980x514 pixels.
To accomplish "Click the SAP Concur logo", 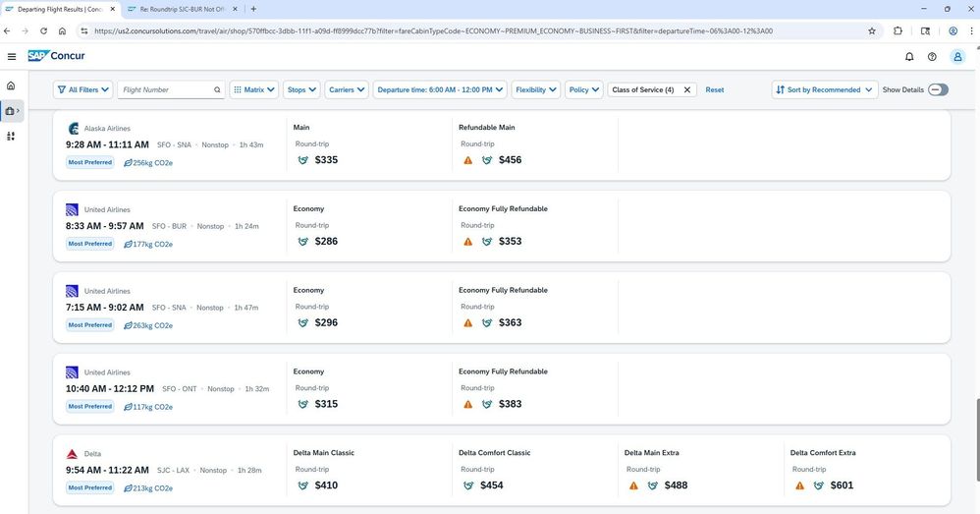I will pyautogui.click(x=56, y=56).
